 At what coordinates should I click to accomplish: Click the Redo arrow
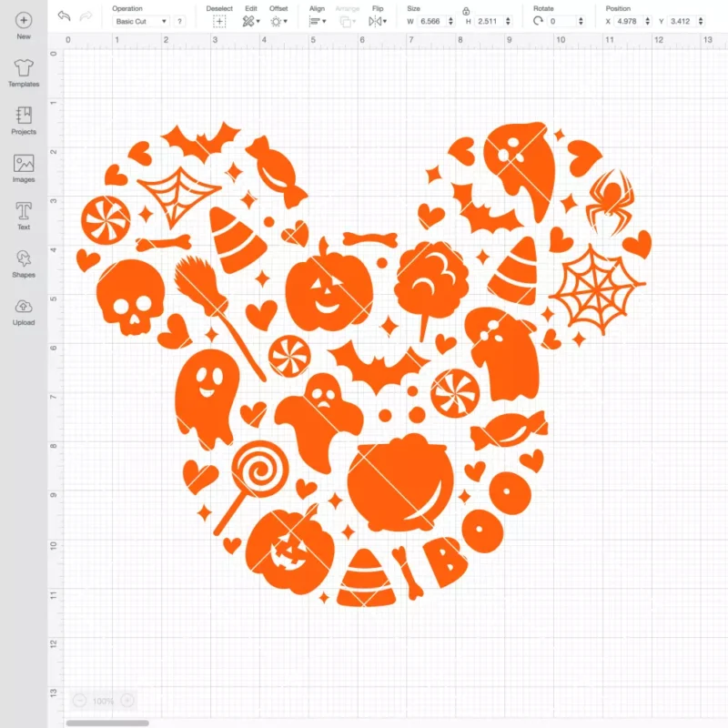tap(86, 16)
